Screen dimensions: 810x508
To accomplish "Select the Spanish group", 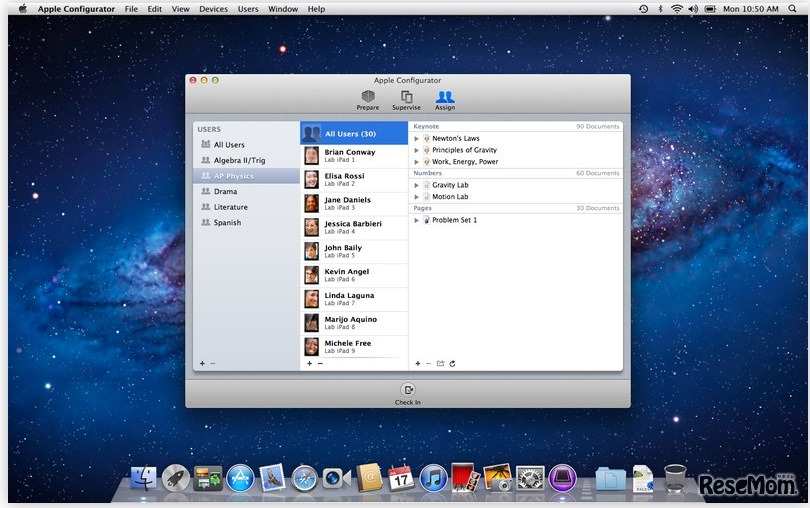I will pyautogui.click(x=247, y=222).
